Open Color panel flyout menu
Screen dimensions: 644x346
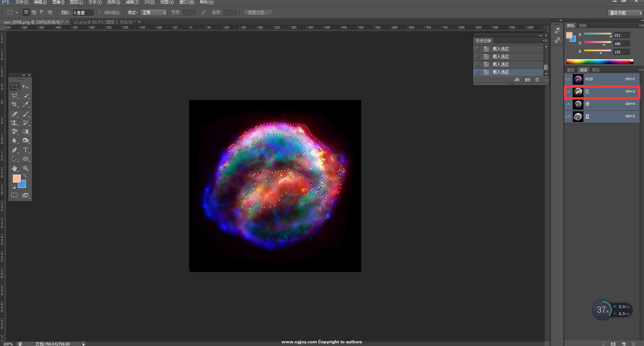tap(641, 26)
